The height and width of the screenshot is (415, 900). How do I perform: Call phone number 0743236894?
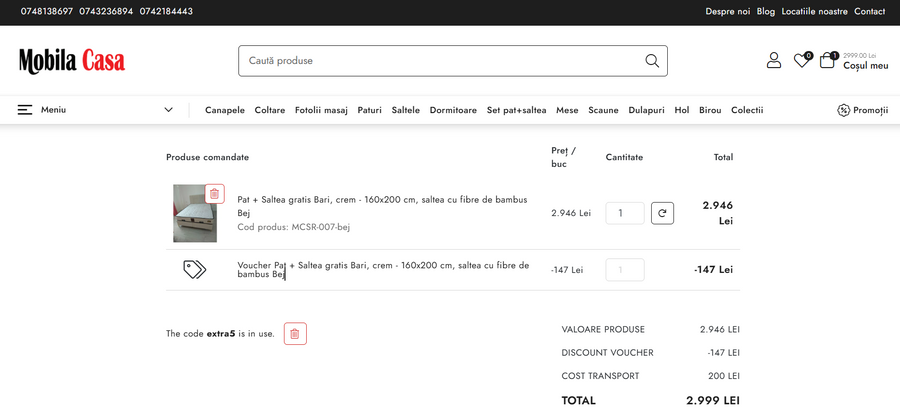tap(106, 11)
